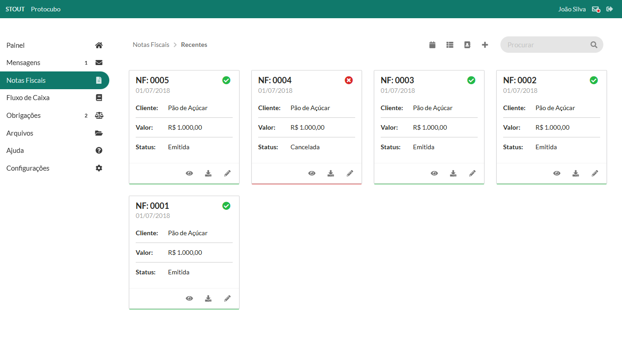View NF 0001 using eye icon

click(x=189, y=298)
